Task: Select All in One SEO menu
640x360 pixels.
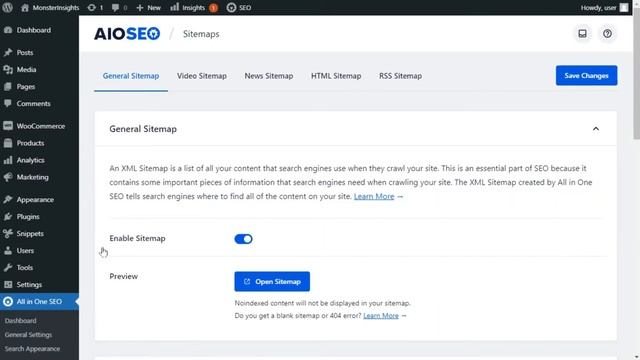Action: click(39, 302)
